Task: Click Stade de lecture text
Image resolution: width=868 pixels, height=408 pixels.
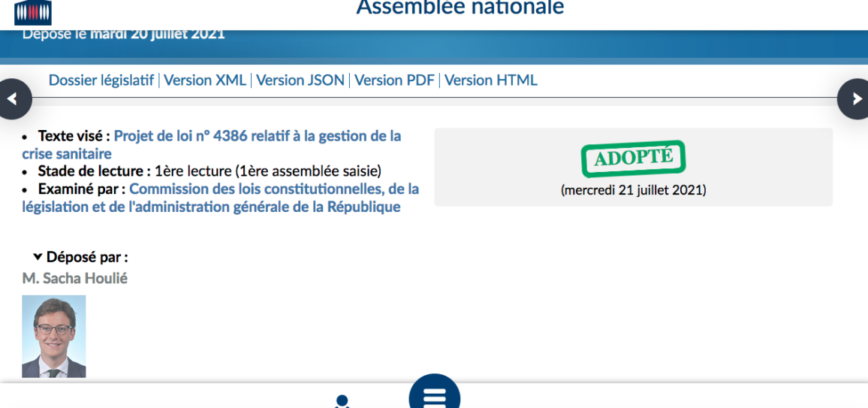Action: pyautogui.click(x=209, y=171)
